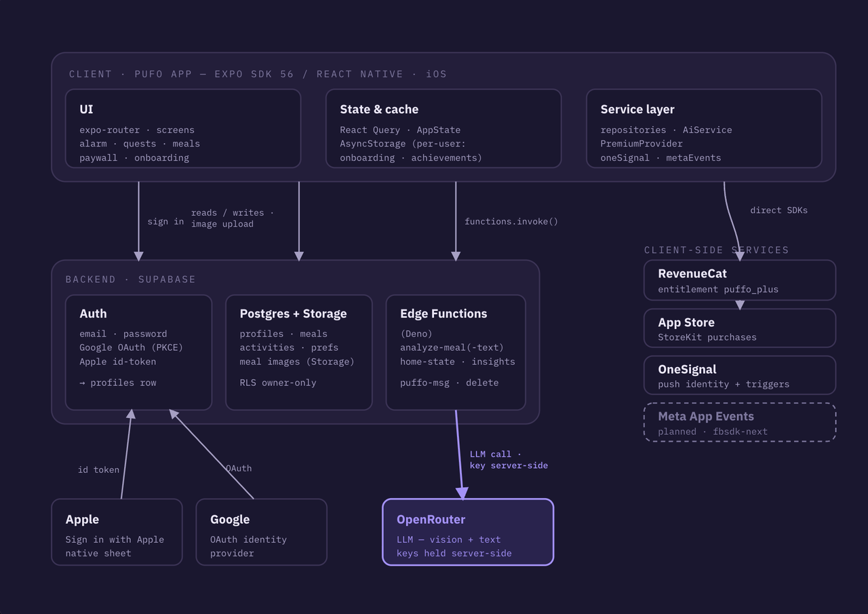Viewport: 868px width, 614px height.
Task: Select the Postgres + Storage box
Action: pyautogui.click(x=299, y=352)
